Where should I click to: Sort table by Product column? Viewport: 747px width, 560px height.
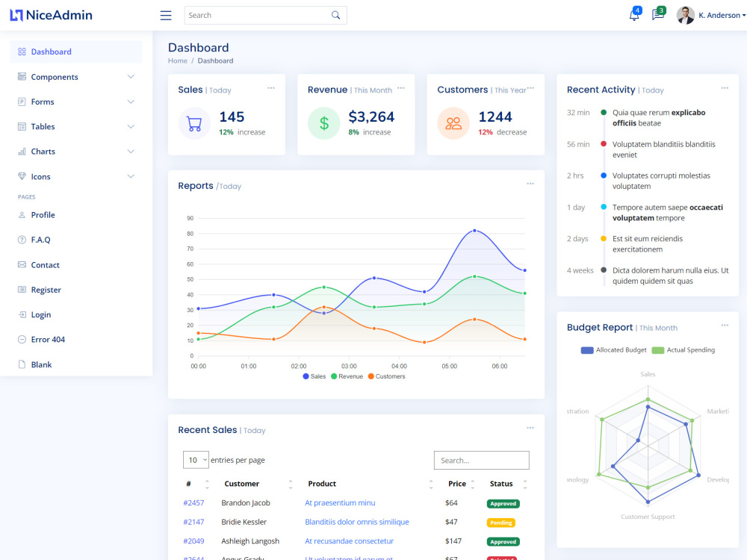pyautogui.click(x=369, y=484)
